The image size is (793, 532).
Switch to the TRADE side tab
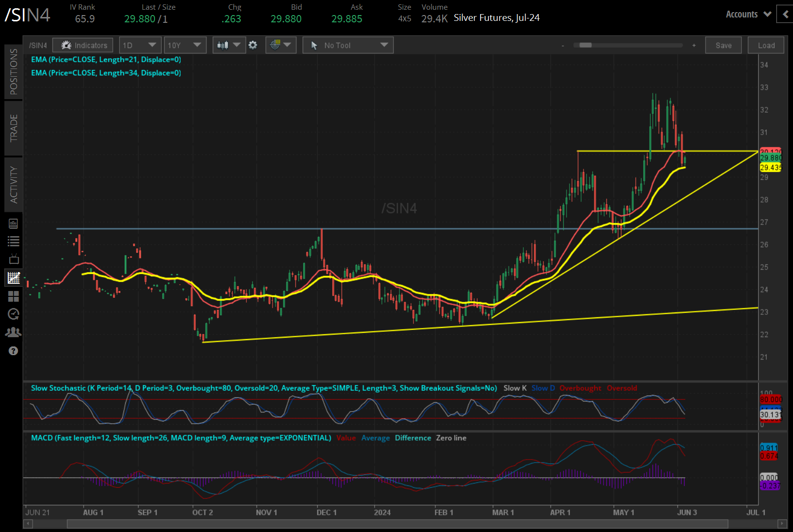[x=14, y=128]
